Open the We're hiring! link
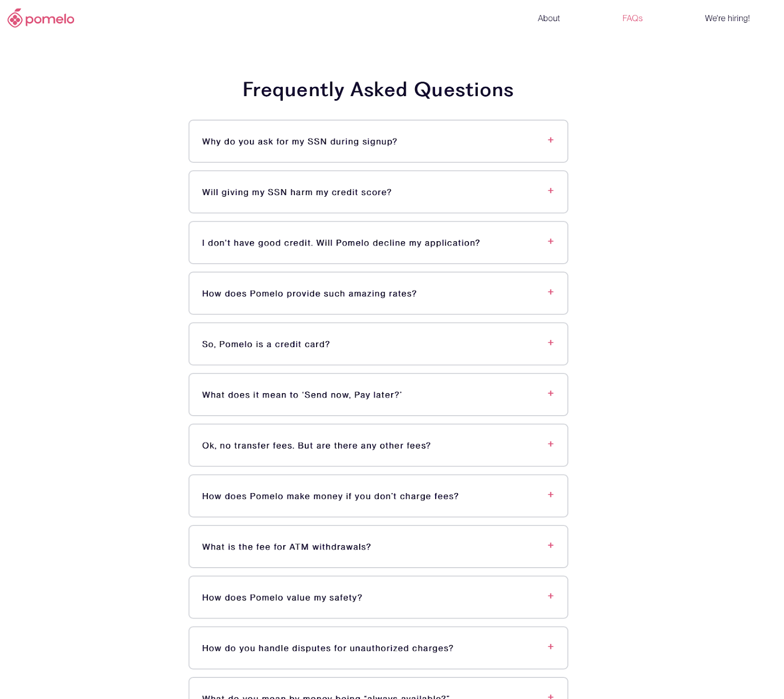This screenshot has height=699, width=784. tap(727, 18)
